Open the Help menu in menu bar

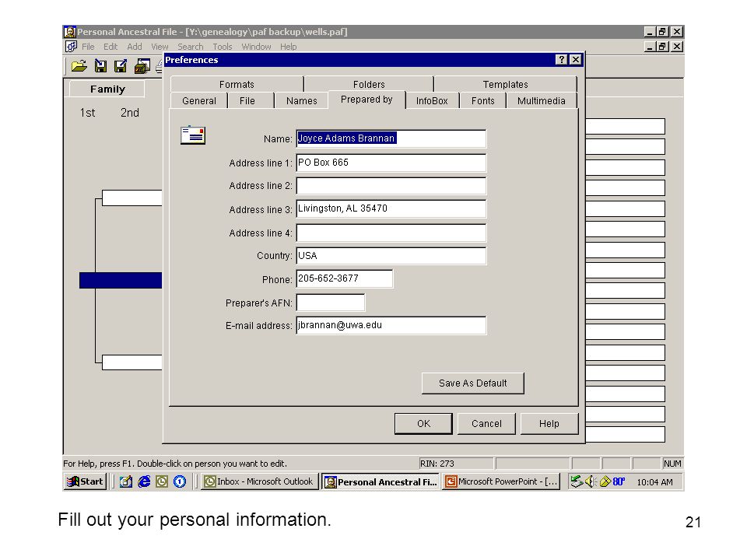coord(288,47)
